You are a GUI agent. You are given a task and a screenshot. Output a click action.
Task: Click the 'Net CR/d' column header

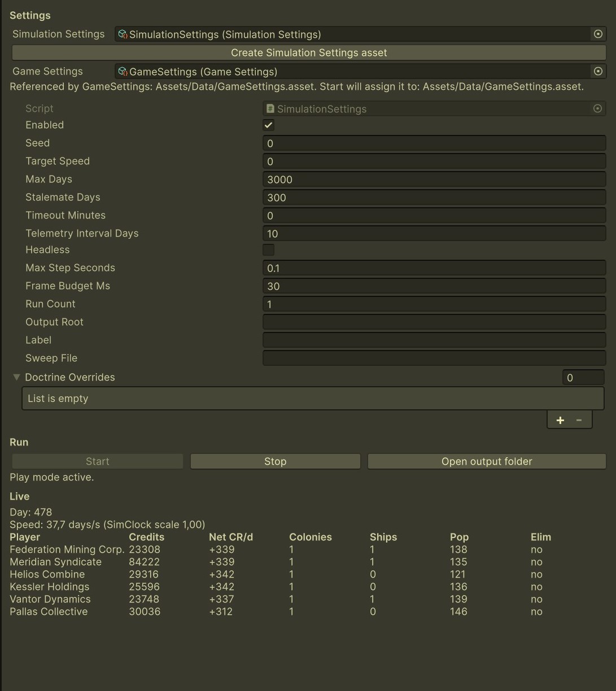(231, 537)
